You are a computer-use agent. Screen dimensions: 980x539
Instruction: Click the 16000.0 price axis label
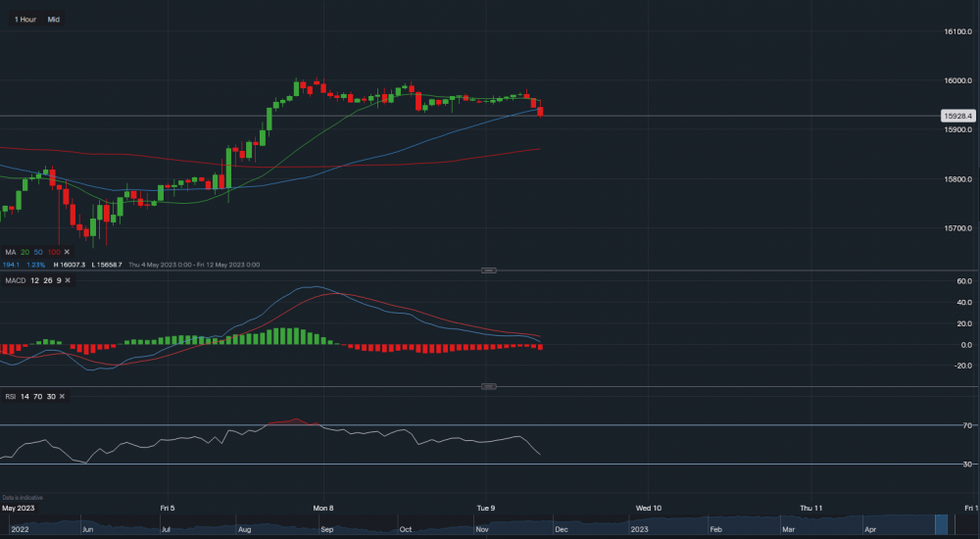point(957,80)
